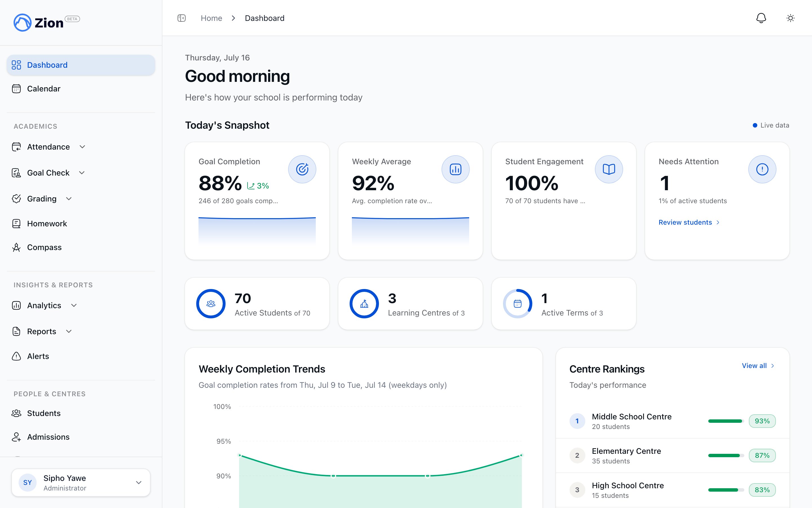Click the High School Centre progress bar

(726, 490)
